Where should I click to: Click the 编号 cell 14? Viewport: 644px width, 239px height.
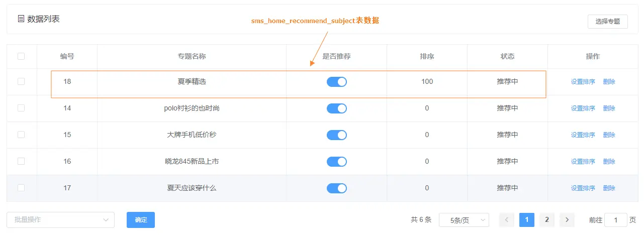67,108
